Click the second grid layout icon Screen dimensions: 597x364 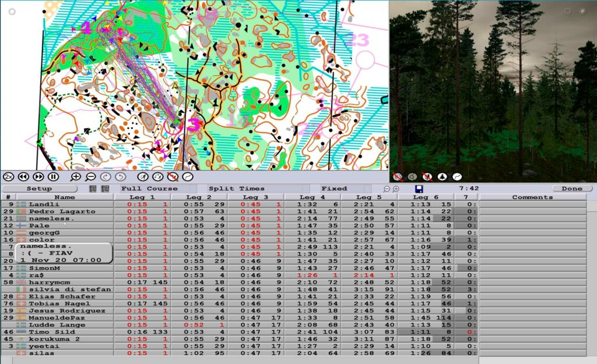coord(105,189)
